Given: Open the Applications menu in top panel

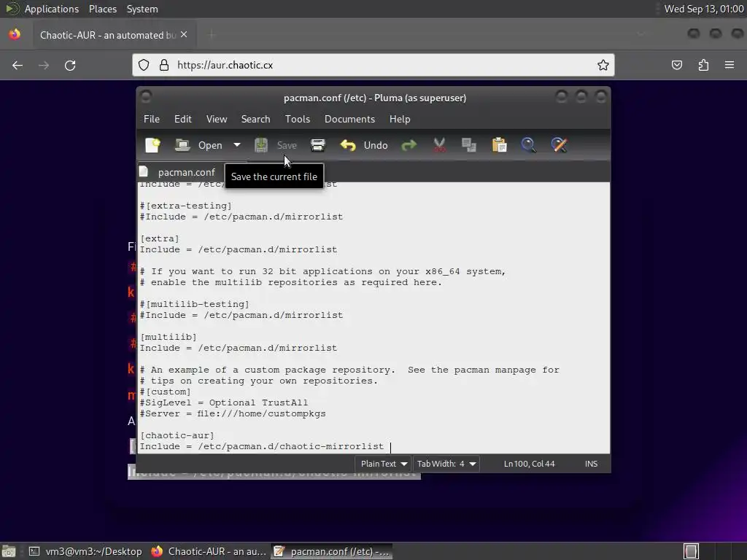Looking at the screenshot, I should pos(52,9).
